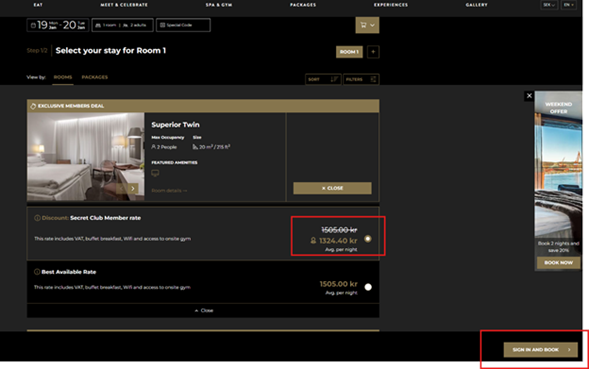The width and height of the screenshot is (589, 369).
Task: Close the Weekend Offer popup
Action: point(529,96)
